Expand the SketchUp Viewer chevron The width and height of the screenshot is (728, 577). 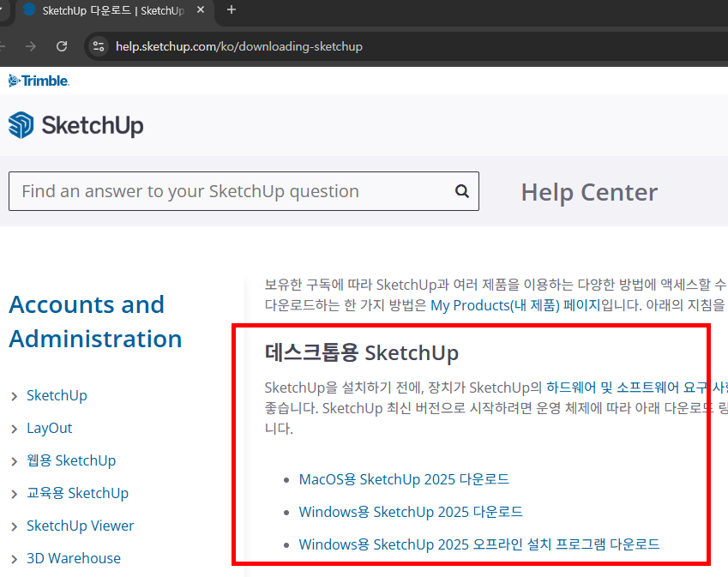[x=15, y=526]
